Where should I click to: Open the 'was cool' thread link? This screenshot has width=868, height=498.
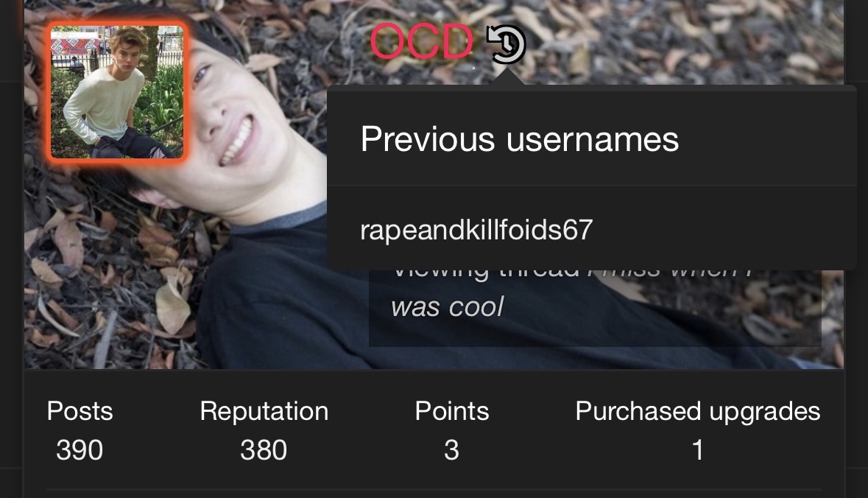(x=448, y=307)
